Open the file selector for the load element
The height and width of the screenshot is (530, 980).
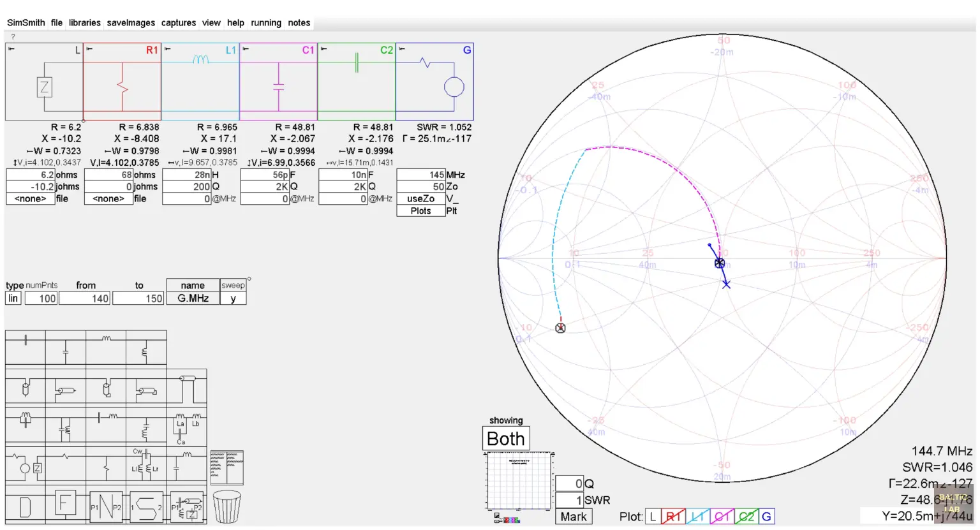(30, 198)
